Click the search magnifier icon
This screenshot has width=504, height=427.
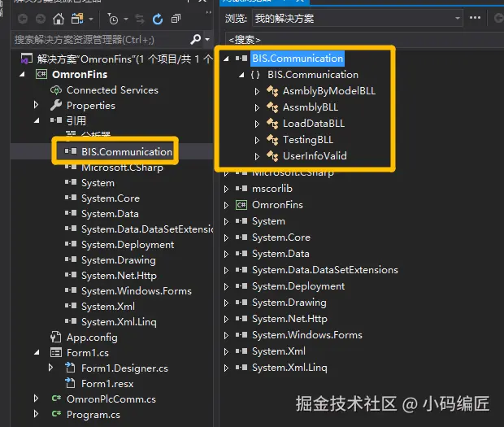pos(195,40)
